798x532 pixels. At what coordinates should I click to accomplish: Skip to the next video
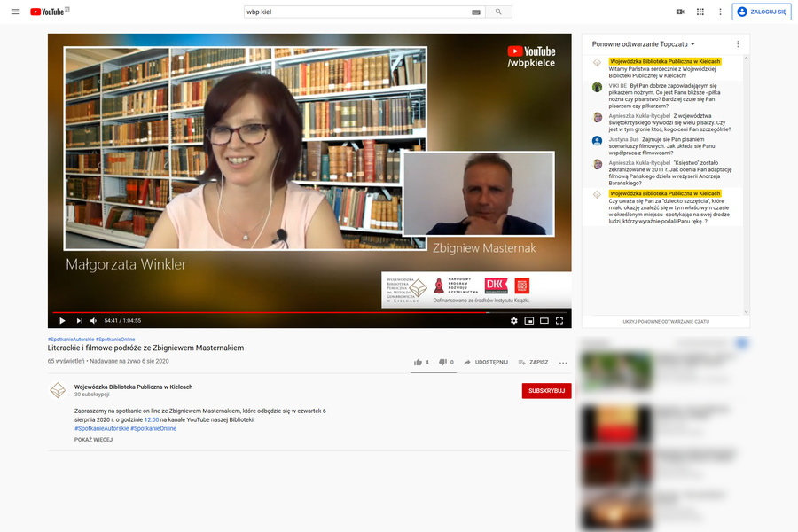(80, 321)
